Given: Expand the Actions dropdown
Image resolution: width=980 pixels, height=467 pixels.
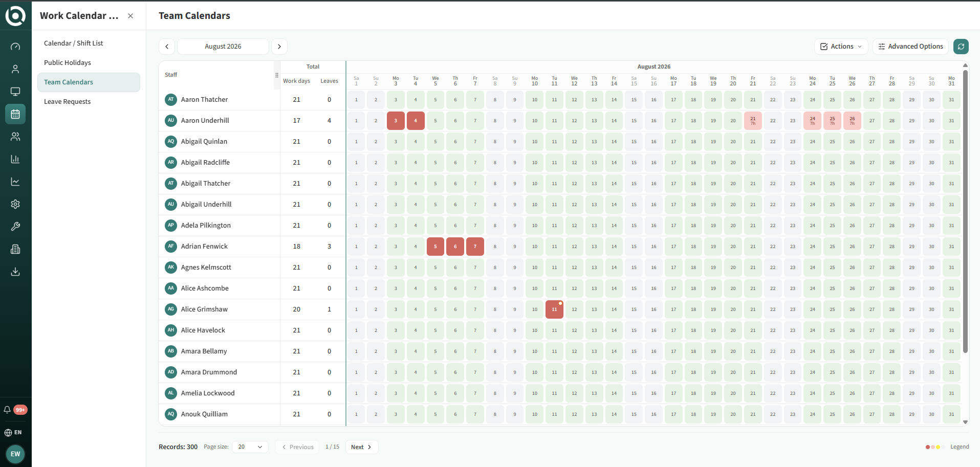Looking at the screenshot, I should click(841, 47).
